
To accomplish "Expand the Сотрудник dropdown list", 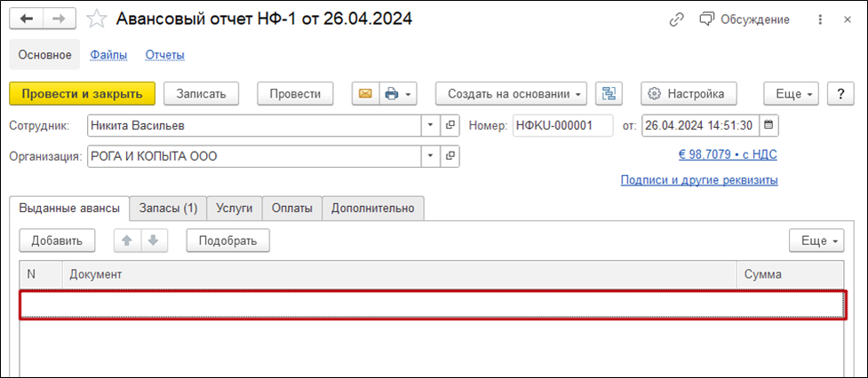I will pos(431,125).
